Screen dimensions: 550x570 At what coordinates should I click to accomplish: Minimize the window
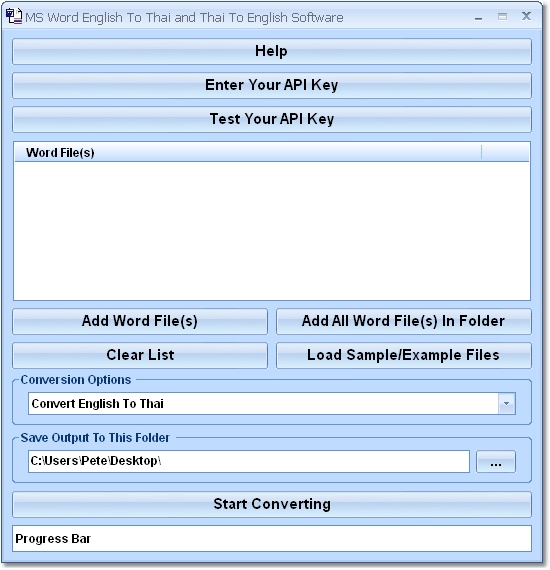(x=478, y=17)
